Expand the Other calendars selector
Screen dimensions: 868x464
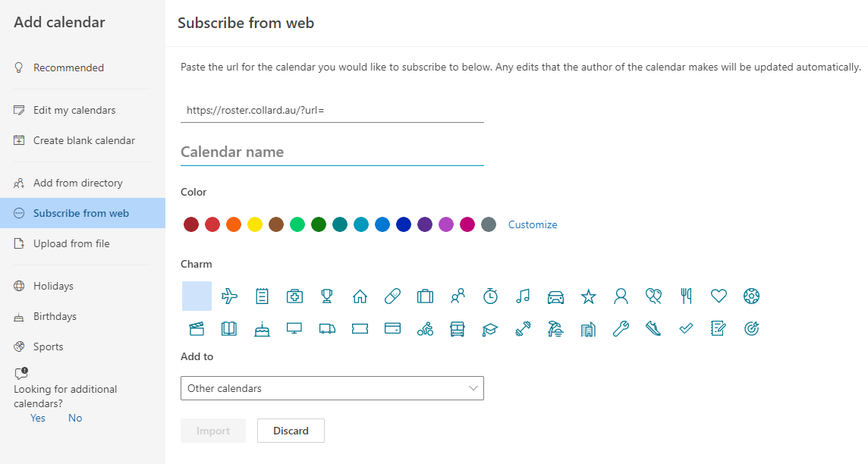332,387
